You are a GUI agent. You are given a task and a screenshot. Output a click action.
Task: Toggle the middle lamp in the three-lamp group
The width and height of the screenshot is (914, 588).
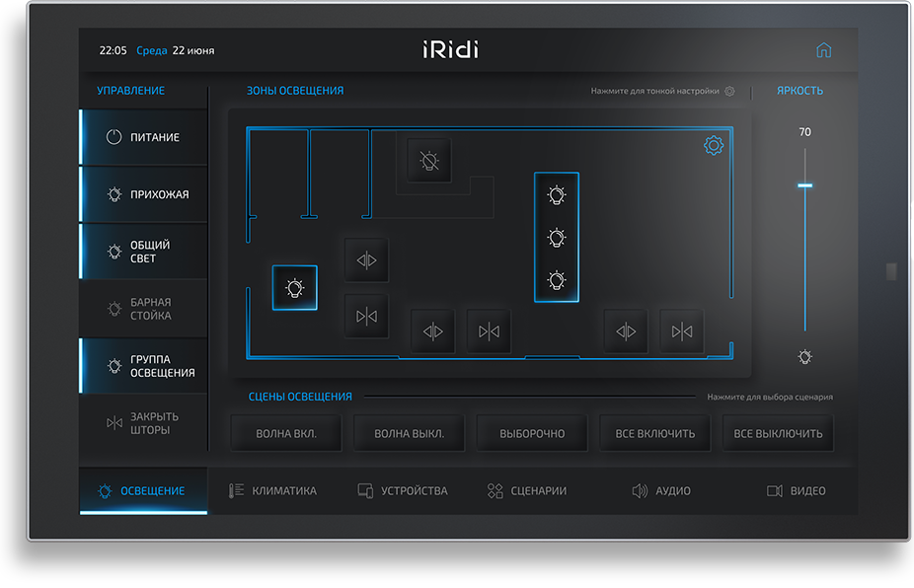click(557, 237)
